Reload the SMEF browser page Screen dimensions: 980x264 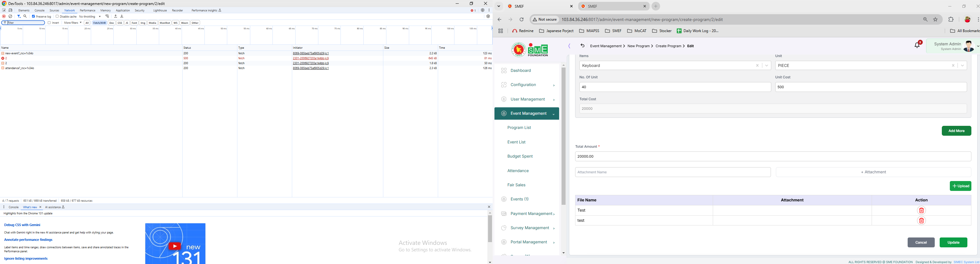pos(522,19)
